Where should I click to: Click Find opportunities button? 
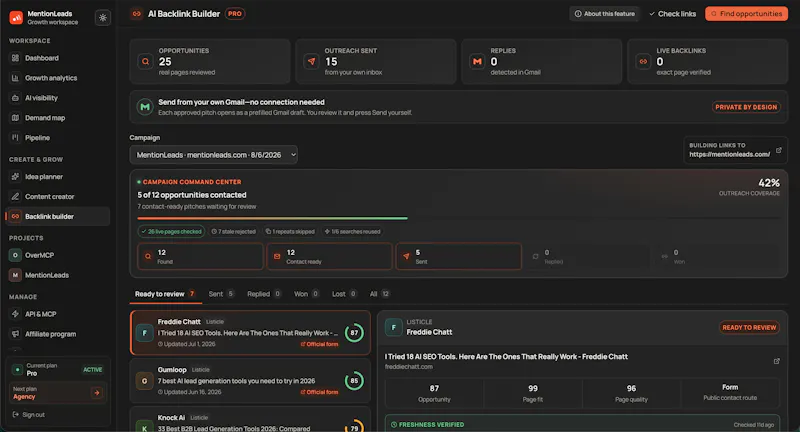746,14
